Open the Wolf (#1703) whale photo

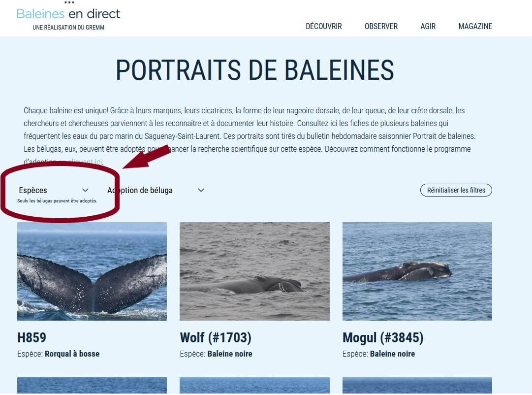coord(254,271)
